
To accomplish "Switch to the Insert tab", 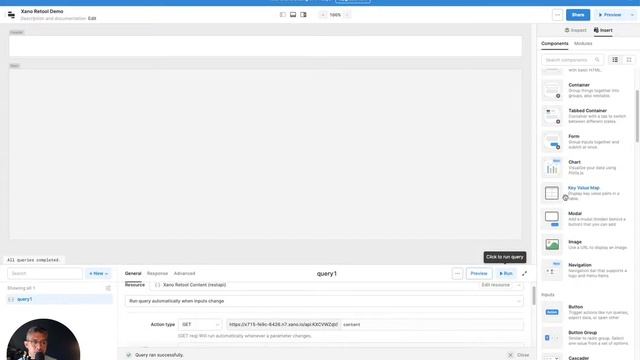I will tap(603, 30).
